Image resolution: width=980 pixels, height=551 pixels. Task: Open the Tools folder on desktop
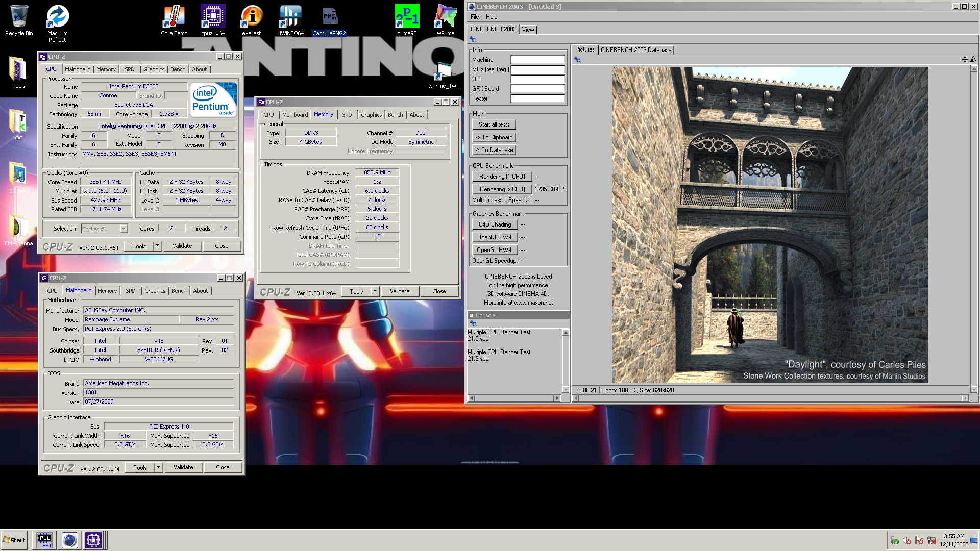19,72
